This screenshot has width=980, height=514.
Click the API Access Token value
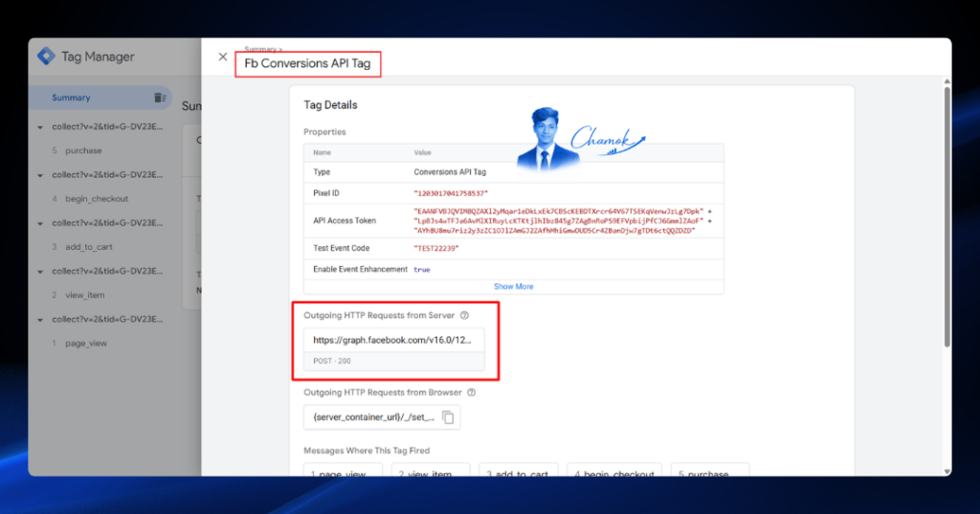pyautogui.click(x=563, y=221)
